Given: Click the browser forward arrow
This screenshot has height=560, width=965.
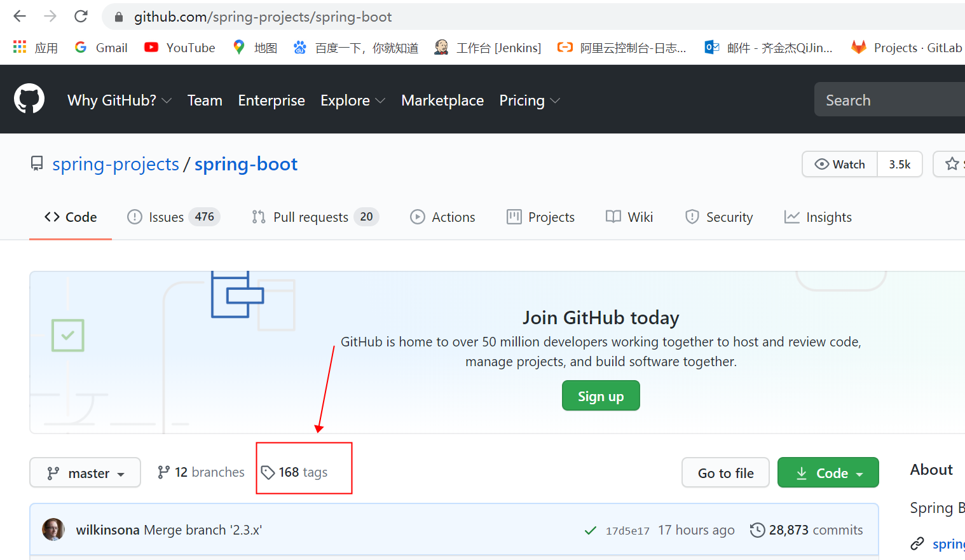Looking at the screenshot, I should 50,17.
